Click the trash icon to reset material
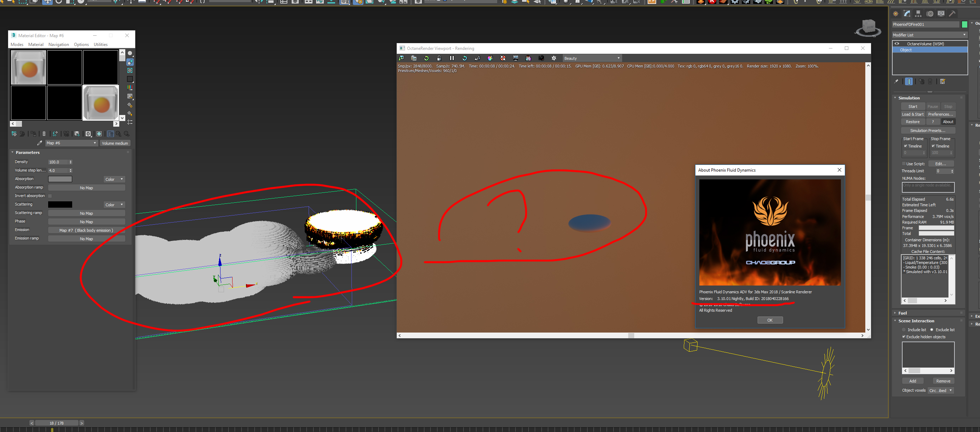980x432 pixels. click(44, 134)
